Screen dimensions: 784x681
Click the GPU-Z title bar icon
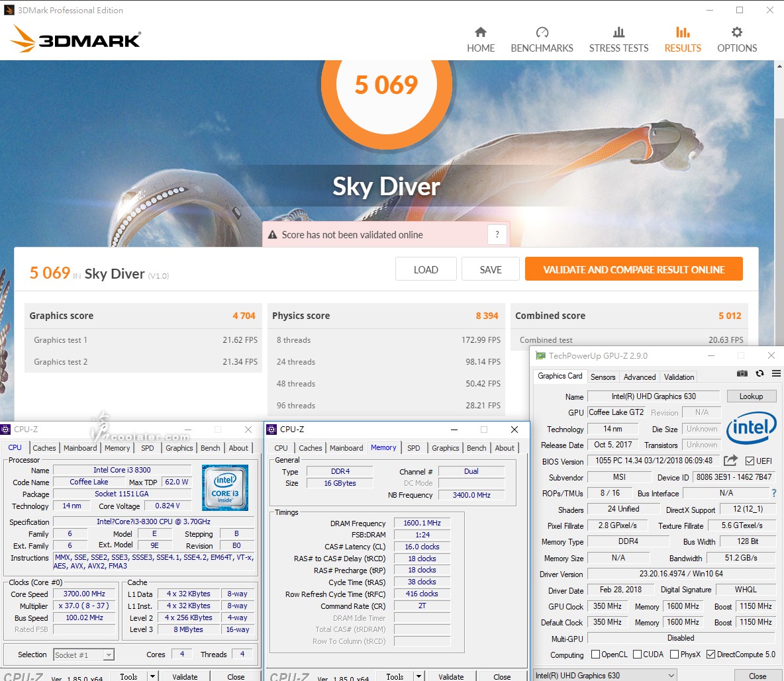coord(540,356)
